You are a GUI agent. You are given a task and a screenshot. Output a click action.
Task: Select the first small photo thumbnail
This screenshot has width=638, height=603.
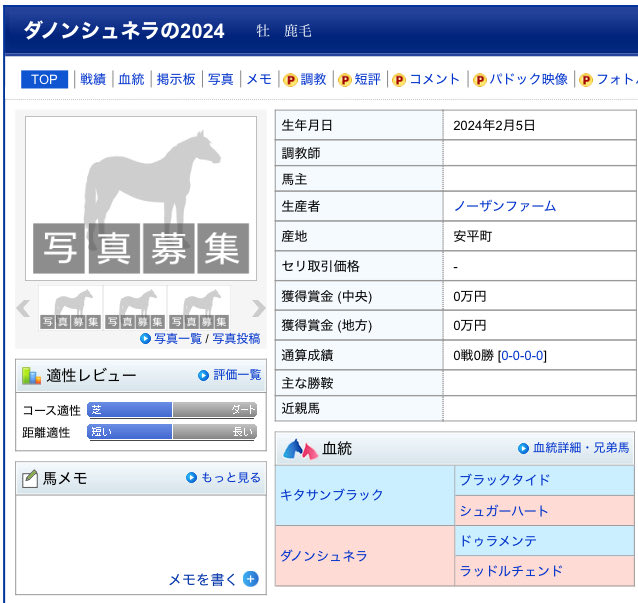pos(70,308)
